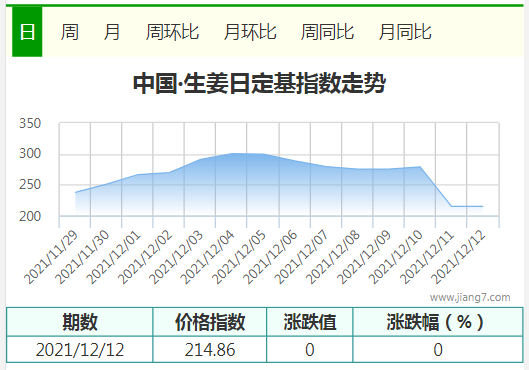Switch to the 月 monthly tab
The width and height of the screenshot is (529, 370).
[x=112, y=32]
